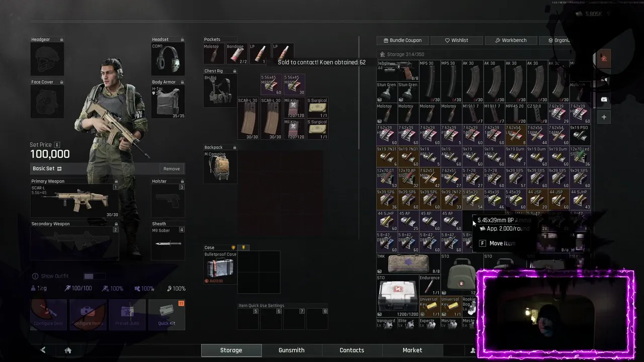Screen dimensions: 644x362
Task: Add a new storage page with plus
Action: (x=604, y=117)
